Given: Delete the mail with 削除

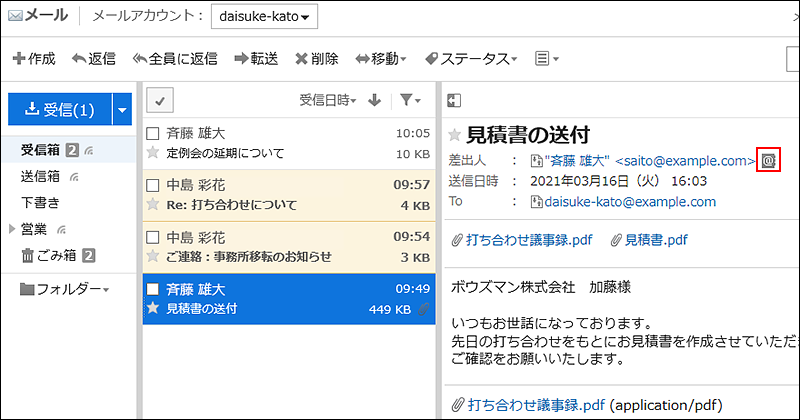Looking at the screenshot, I should [317, 59].
